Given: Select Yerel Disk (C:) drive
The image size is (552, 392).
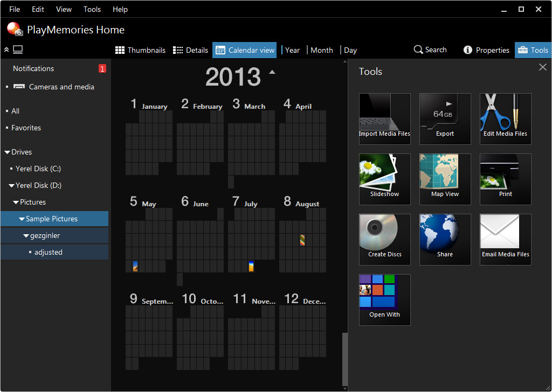Looking at the screenshot, I should tap(38, 169).
